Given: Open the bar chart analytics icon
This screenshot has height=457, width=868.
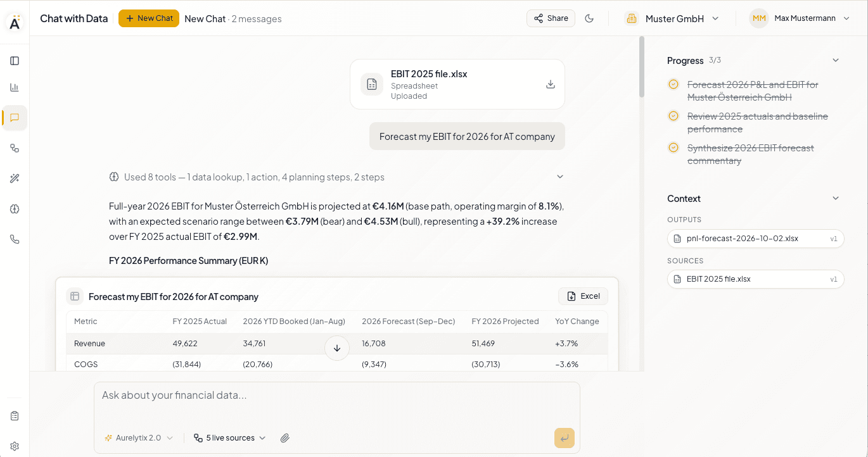Looking at the screenshot, I should 15,87.
